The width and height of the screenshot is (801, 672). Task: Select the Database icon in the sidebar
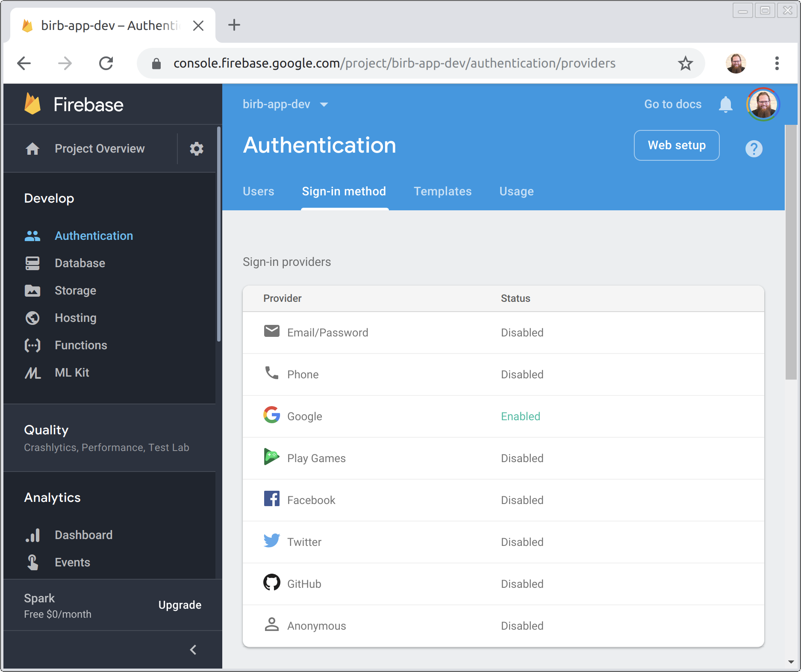click(32, 263)
